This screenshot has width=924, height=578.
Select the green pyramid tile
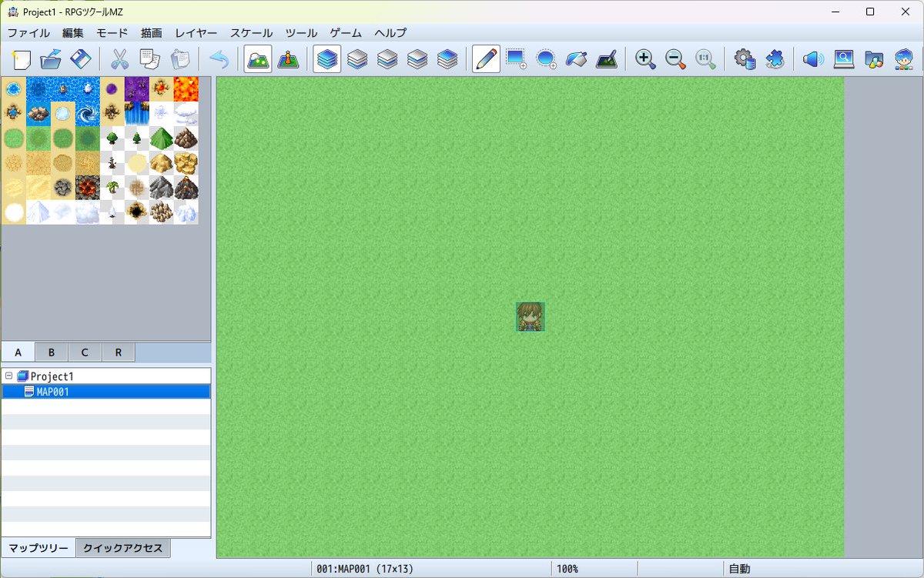(x=162, y=139)
